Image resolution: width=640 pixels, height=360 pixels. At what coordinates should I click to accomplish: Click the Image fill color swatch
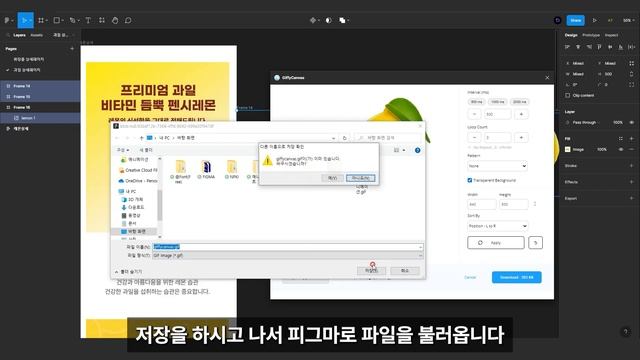[568, 149]
